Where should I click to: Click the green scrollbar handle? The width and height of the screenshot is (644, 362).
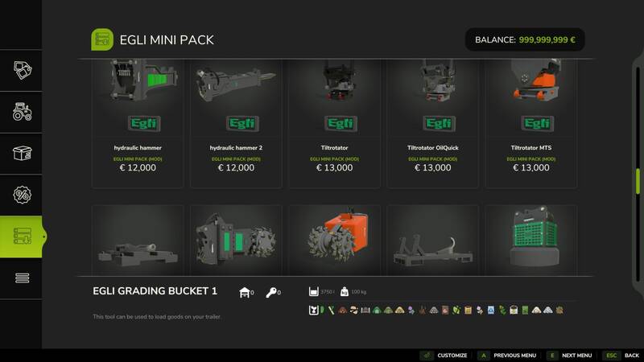point(638,181)
